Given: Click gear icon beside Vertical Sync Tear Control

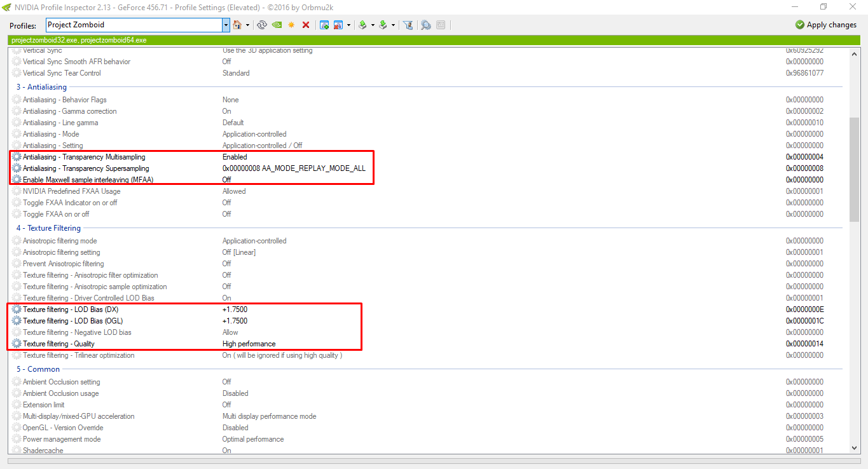Looking at the screenshot, I should 17,73.
